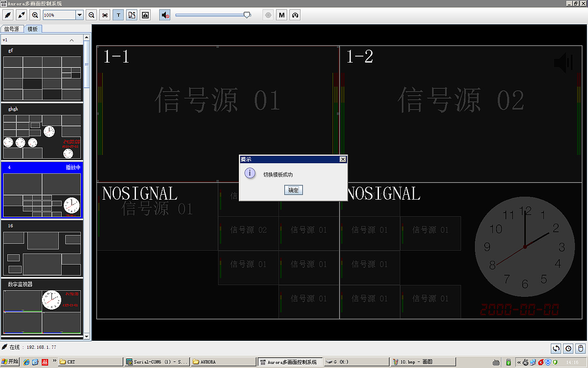Open the CRT taskbar button

click(91, 362)
